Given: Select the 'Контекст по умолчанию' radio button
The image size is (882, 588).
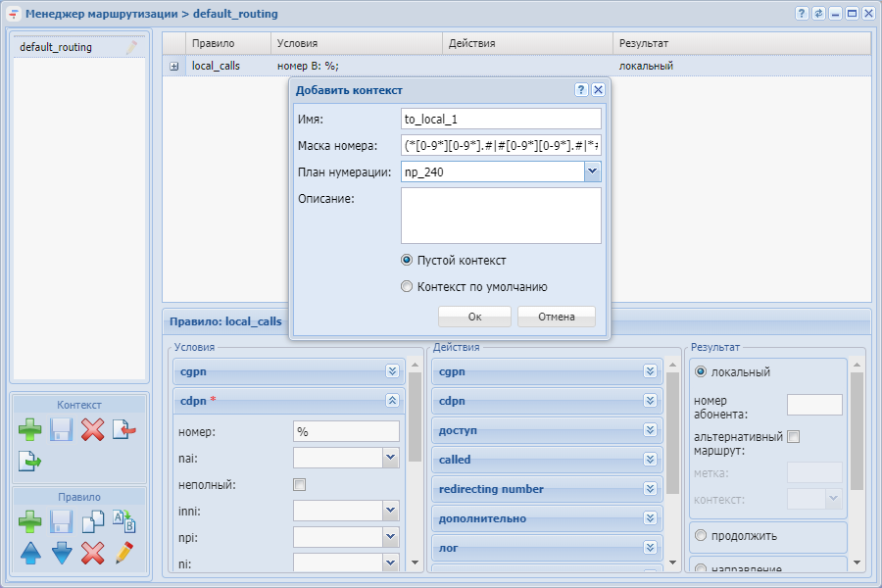Looking at the screenshot, I should coord(408,287).
